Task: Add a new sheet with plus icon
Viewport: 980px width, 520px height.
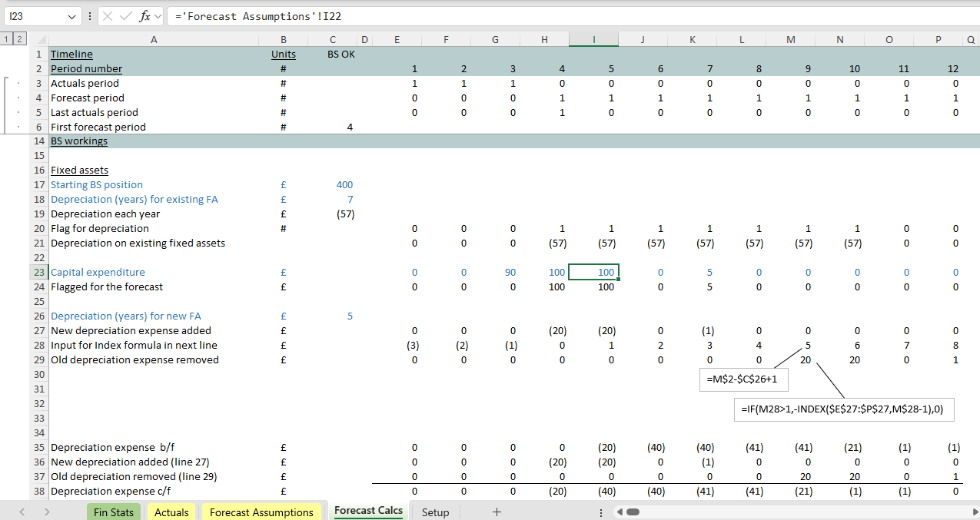Action: pyautogui.click(x=497, y=512)
